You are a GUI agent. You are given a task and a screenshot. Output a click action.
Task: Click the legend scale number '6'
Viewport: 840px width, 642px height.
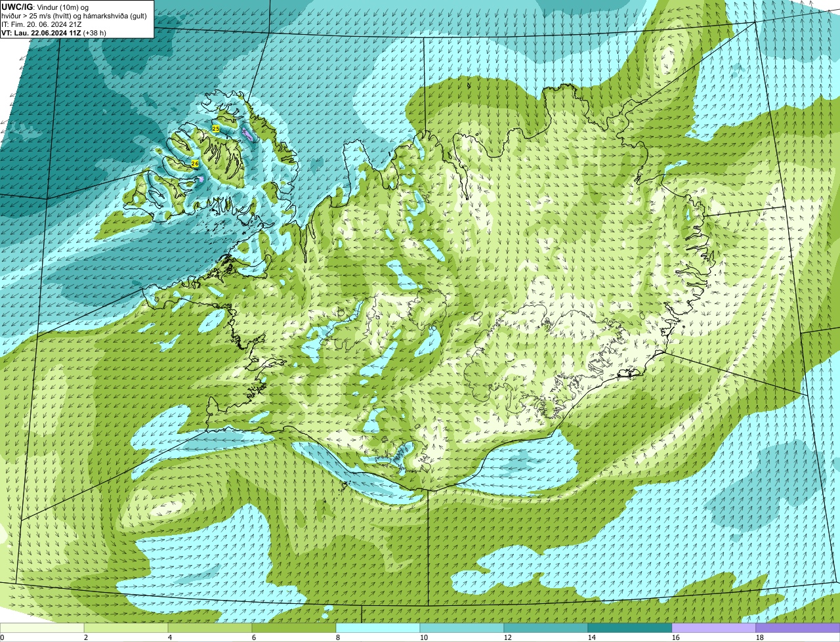coord(254,637)
